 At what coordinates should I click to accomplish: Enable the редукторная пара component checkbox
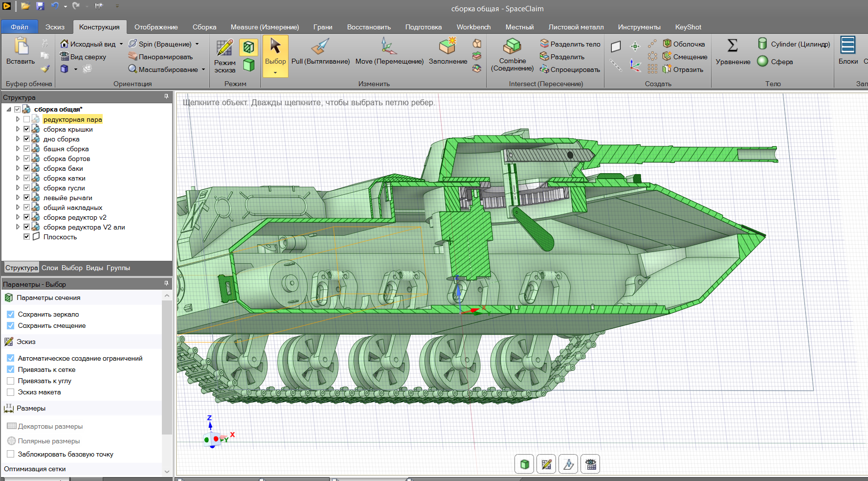pos(27,119)
